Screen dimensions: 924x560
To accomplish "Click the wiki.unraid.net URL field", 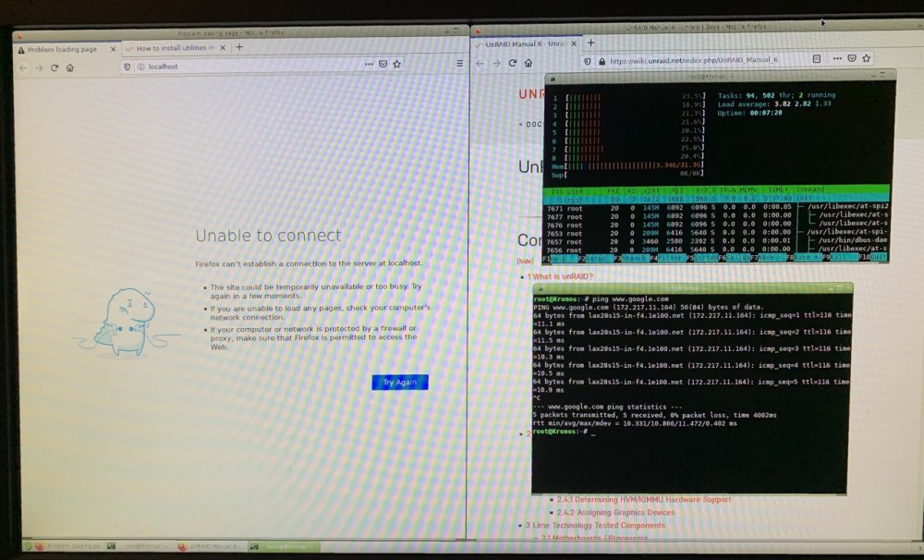I will coord(694,60).
